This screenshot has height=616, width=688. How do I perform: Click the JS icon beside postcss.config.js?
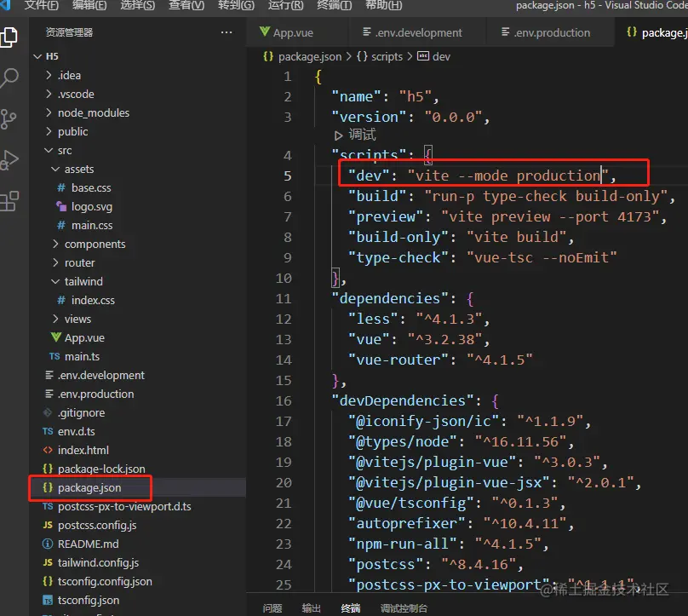[48, 525]
